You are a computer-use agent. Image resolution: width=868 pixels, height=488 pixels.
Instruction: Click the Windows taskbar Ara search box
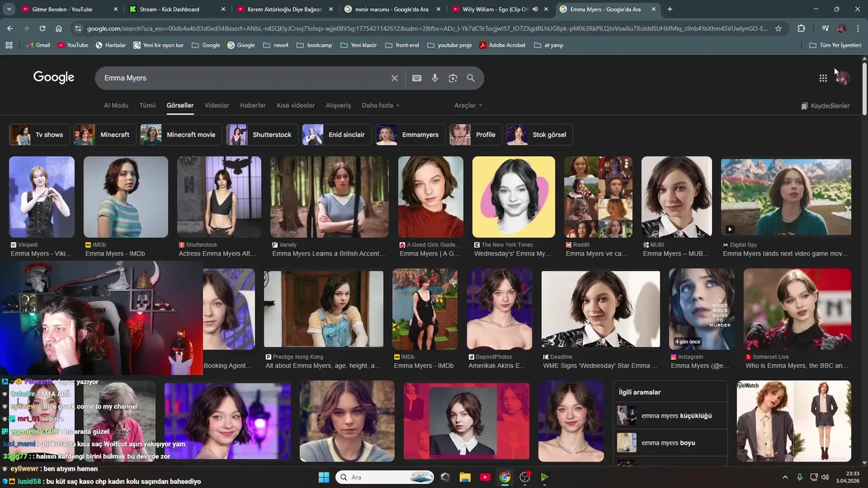[x=384, y=477]
